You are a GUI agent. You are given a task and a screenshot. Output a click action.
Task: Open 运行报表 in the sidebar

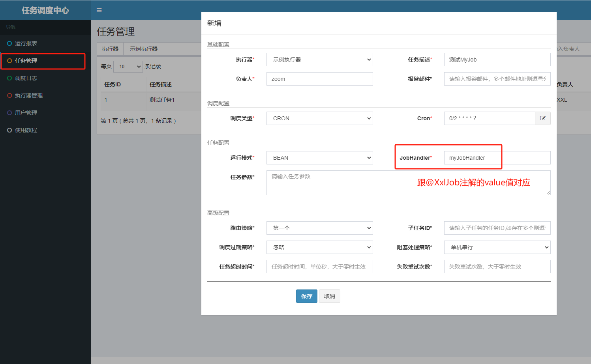click(45, 43)
